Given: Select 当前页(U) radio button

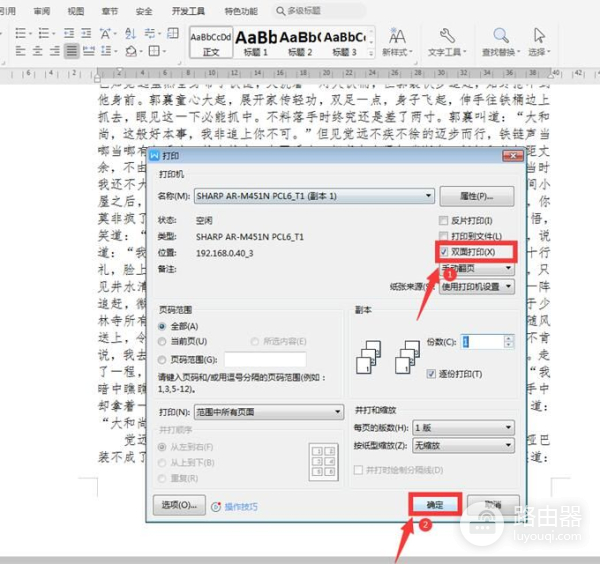Looking at the screenshot, I should point(162,341).
